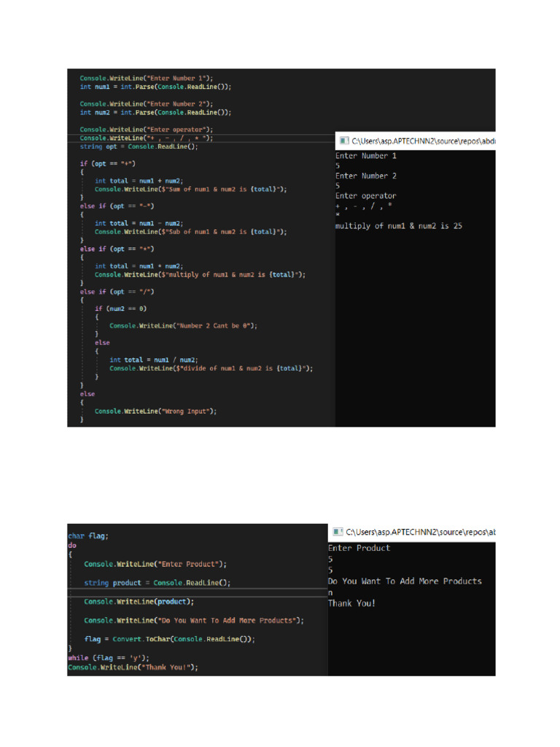Click code line Console.WriteLine("Enter operator");
Image resolution: width=560 pixels, height=747 pixels.
(x=146, y=130)
